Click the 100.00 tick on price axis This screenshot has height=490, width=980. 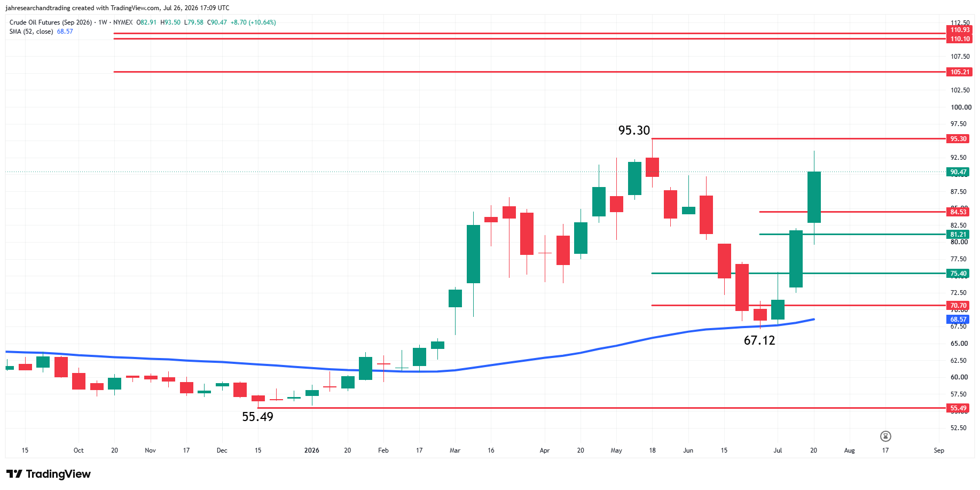(961, 107)
